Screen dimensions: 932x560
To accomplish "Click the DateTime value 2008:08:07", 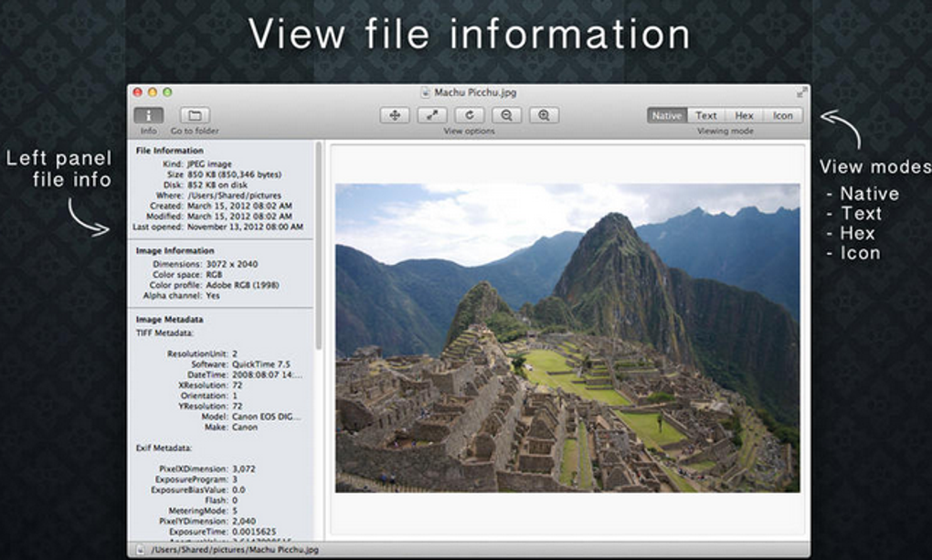I will [x=268, y=375].
